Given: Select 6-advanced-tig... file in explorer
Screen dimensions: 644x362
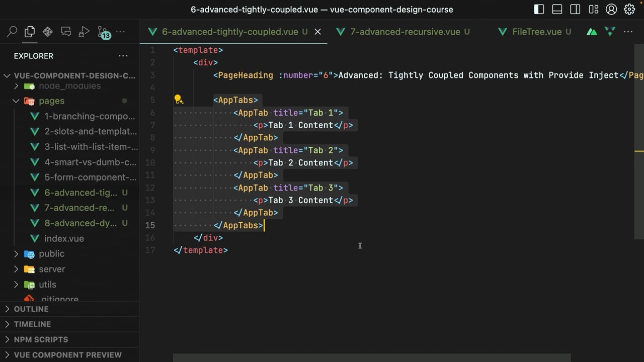Looking at the screenshot, I should tap(80, 193).
